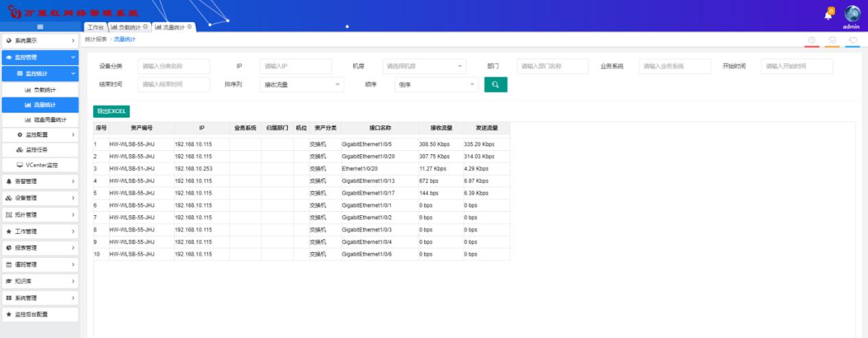Click the refresh icon with orange underline
This screenshot has height=338, width=868.
pos(832,40)
